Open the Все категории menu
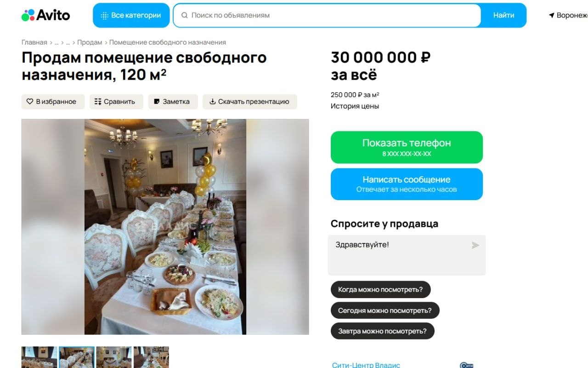588x368 pixels. tap(131, 15)
